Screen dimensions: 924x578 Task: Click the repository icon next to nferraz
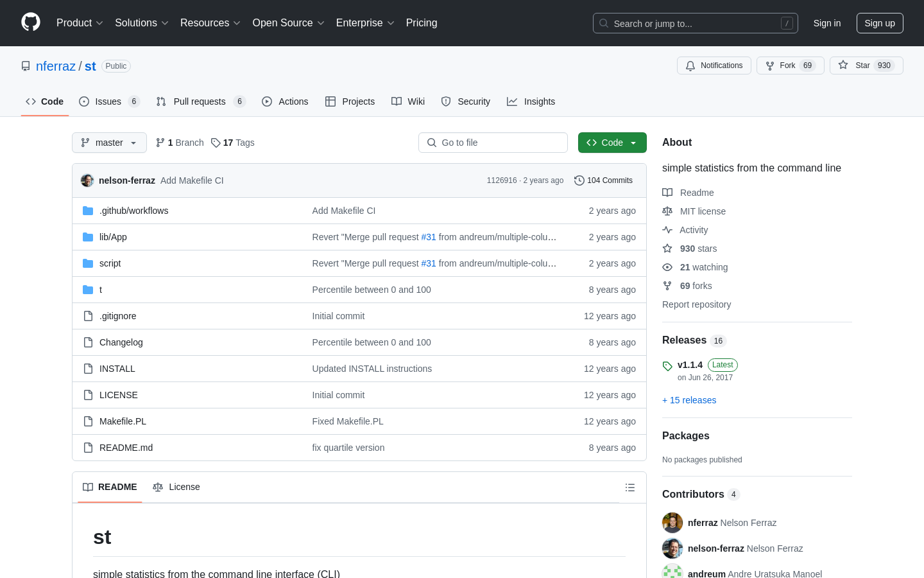click(26, 66)
